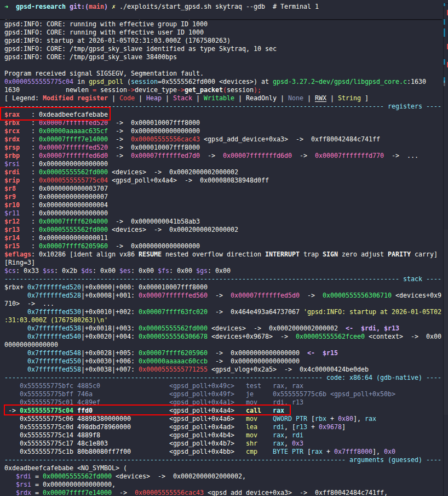Click the $r8 value 0x3707
This screenshot has height=496, width=448.
[x=73, y=189]
